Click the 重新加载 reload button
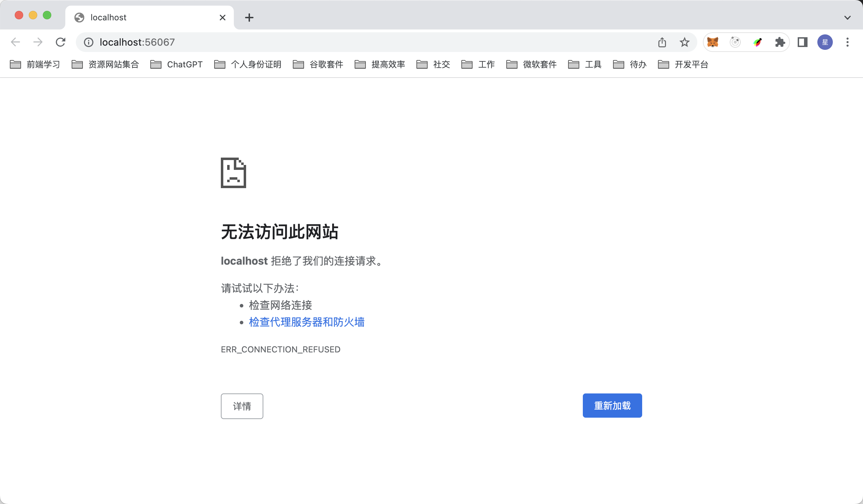The height and width of the screenshot is (504, 863). click(x=612, y=405)
